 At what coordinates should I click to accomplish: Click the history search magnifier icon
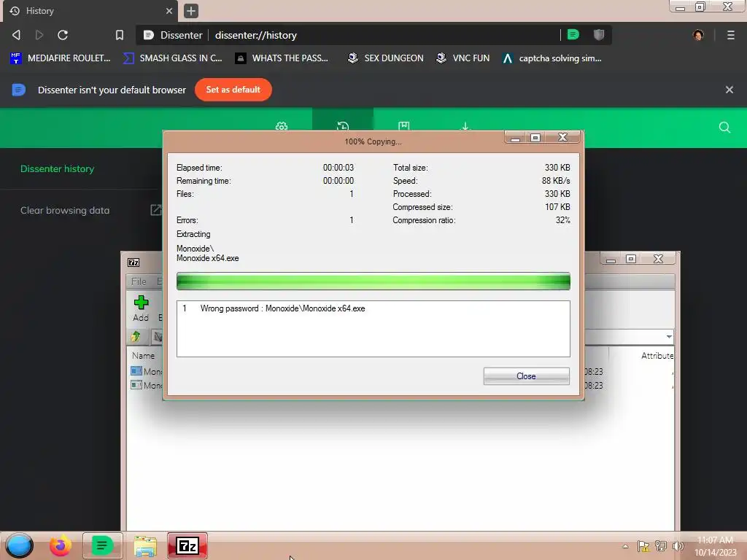(x=724, y=127)
